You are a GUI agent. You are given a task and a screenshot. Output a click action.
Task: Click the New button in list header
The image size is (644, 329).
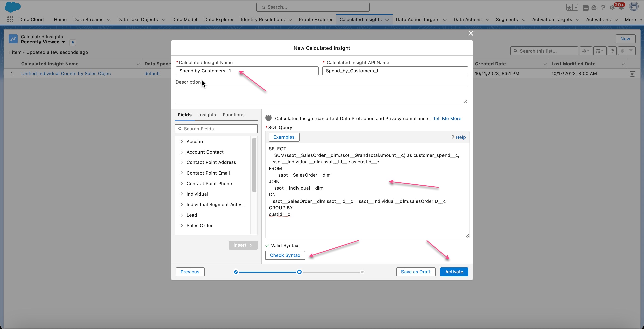click(625, 39)
